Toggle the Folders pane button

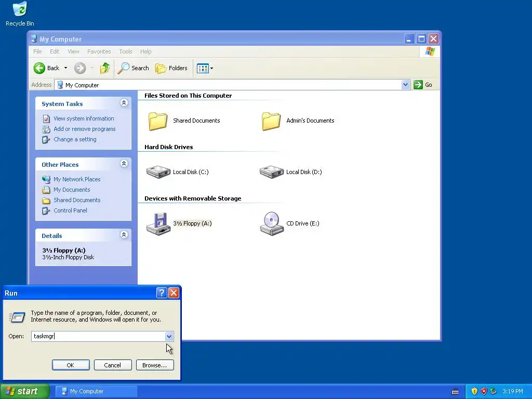click(x=171, y=68)
